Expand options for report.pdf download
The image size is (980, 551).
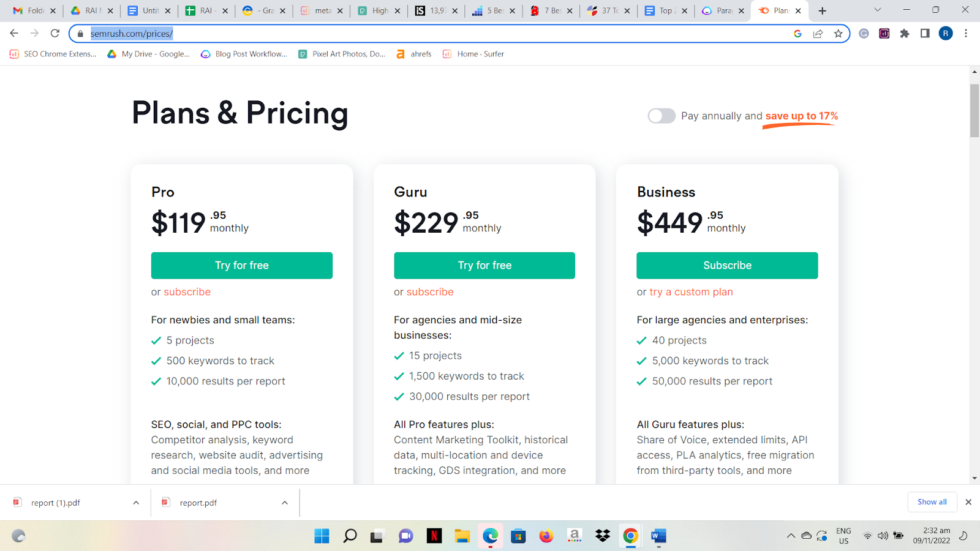point(285,503)
